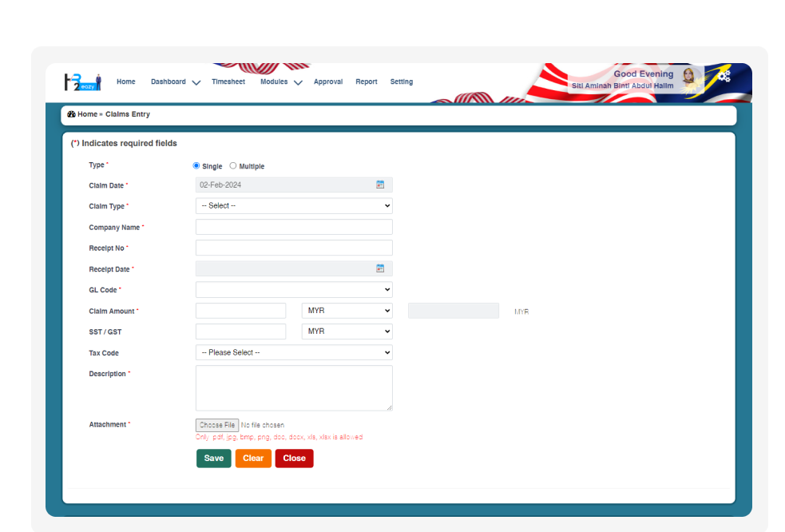
Task: Open the Claim Amount currency dropdown
Action: tap(347, 310)
